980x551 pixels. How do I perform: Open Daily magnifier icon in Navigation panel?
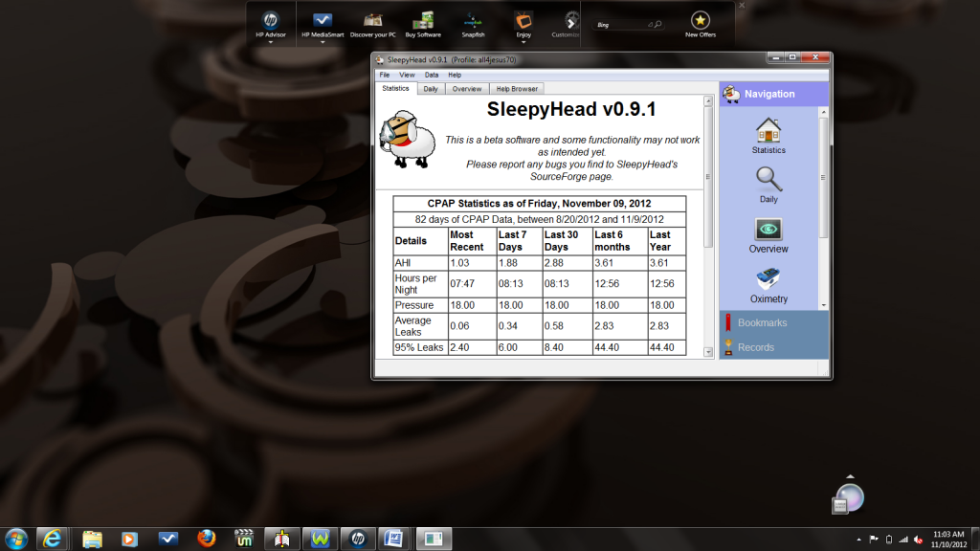click(768, 180)
